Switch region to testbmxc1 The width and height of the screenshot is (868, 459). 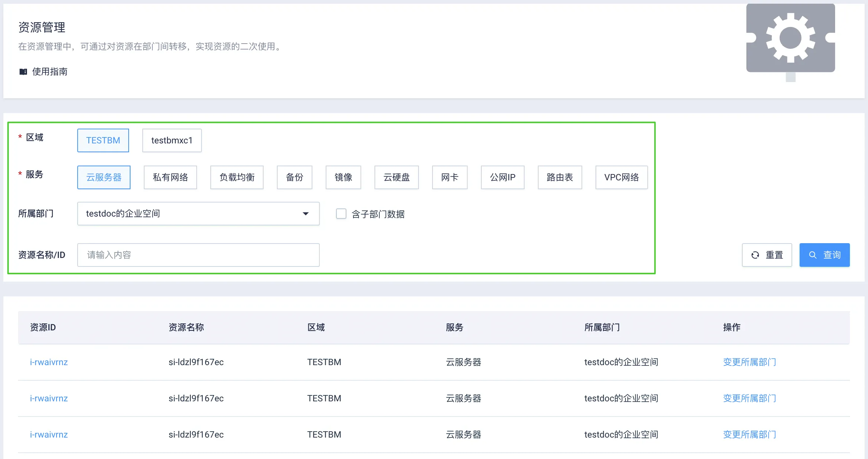tap(172, 140)
